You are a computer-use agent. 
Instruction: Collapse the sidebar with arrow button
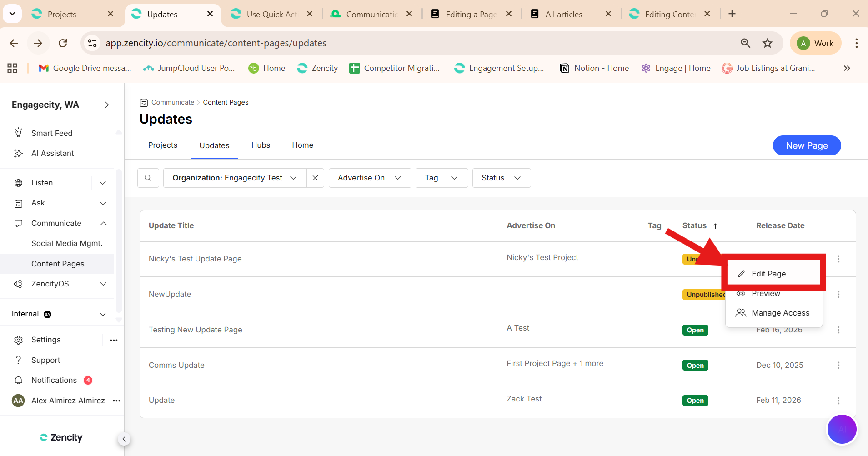(124, 439)
